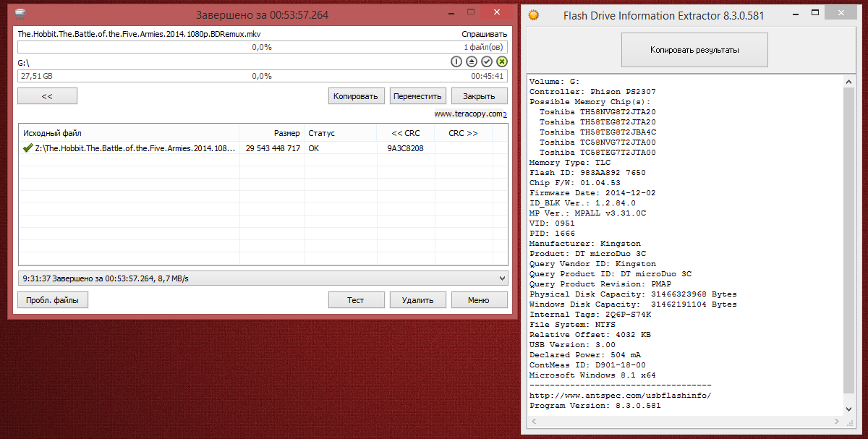Image resolution: width=868 pixels, height=439 pixels.
Task: Click the green checkmark beside the Hobbit file row
Action: pyautogui.click(x=27, y=148)
